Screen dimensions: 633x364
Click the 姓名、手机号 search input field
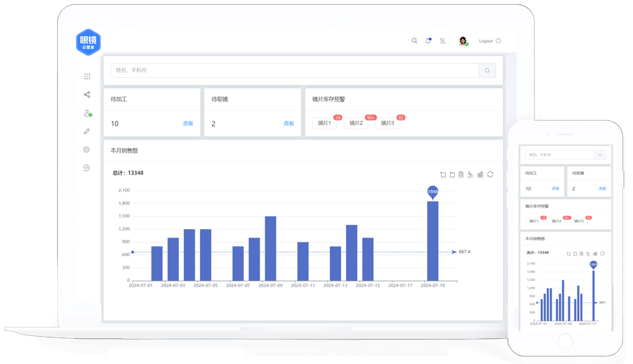[294, 70]
